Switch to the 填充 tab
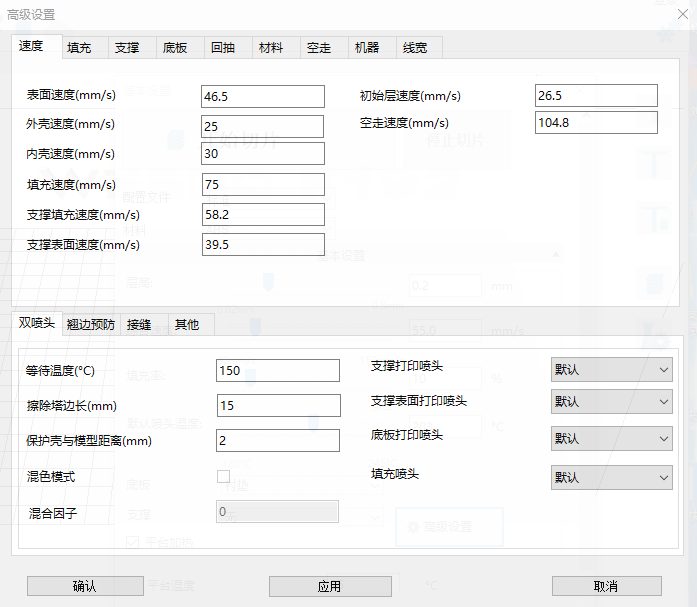697x607 pixels. (x=80, y=47)
